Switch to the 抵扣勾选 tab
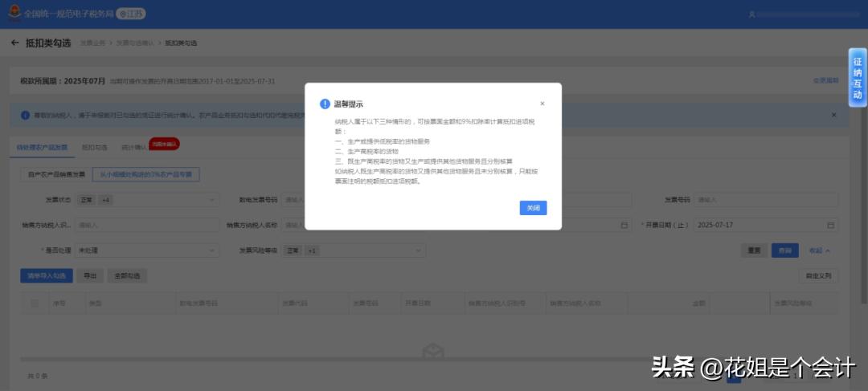The image size is (868, 391). (x=94, y=147)
